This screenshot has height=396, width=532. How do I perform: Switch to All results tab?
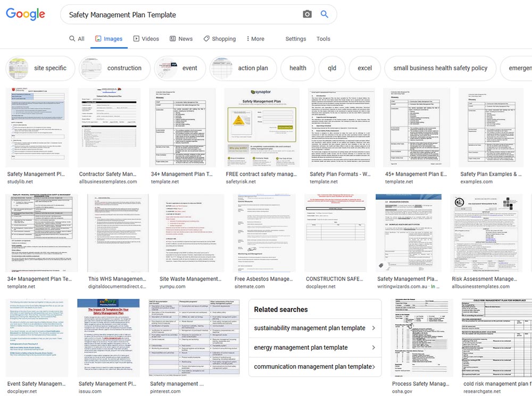tap(77, 39)
